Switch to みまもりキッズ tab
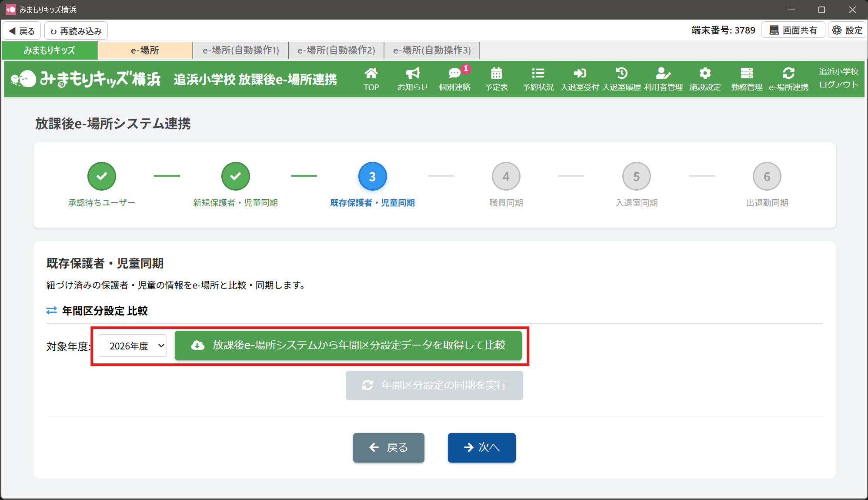This screenshot has height=500, width=868. click(50, 50)
